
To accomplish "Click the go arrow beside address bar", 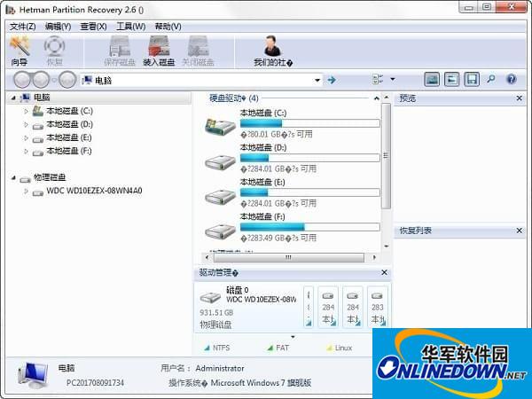I will (332, 80).
